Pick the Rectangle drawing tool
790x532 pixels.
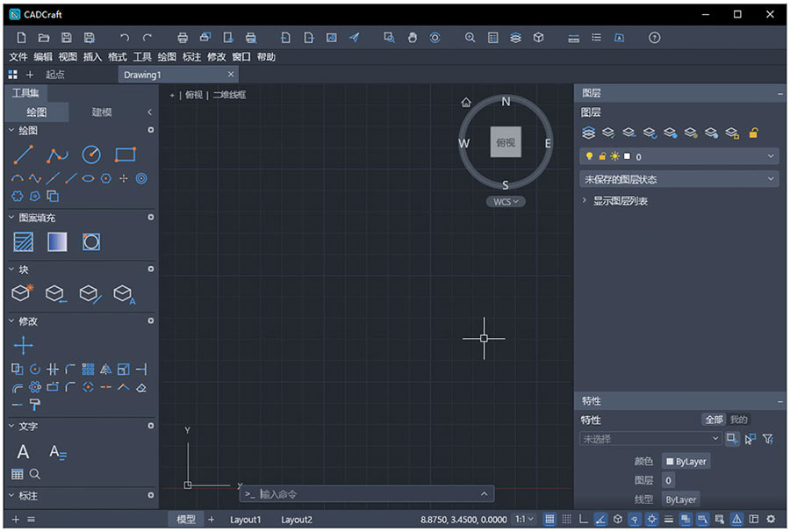point(125,155)
